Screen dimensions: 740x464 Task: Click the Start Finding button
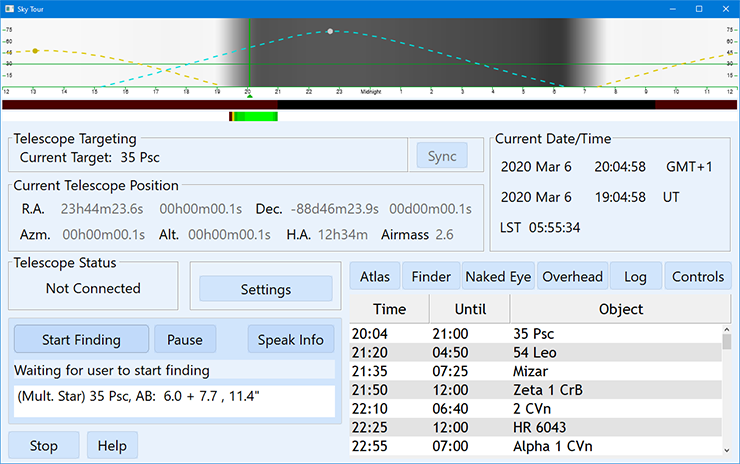pyautogui.click(x=81, y=340)
